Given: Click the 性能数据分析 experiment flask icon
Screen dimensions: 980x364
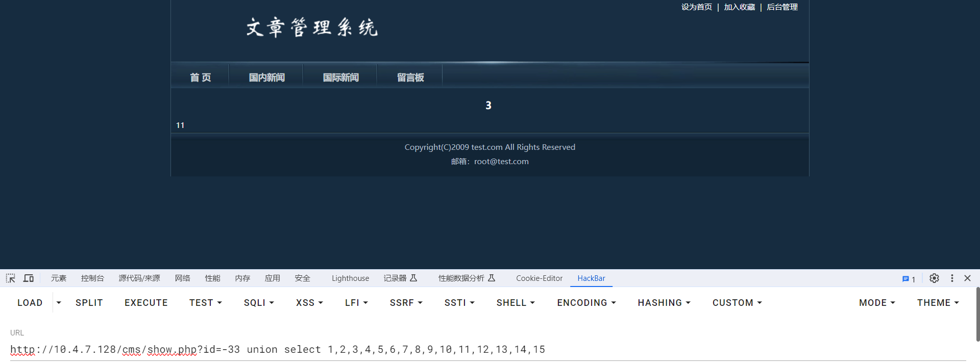Looking at the screenshot, I should tap(492, 278).
